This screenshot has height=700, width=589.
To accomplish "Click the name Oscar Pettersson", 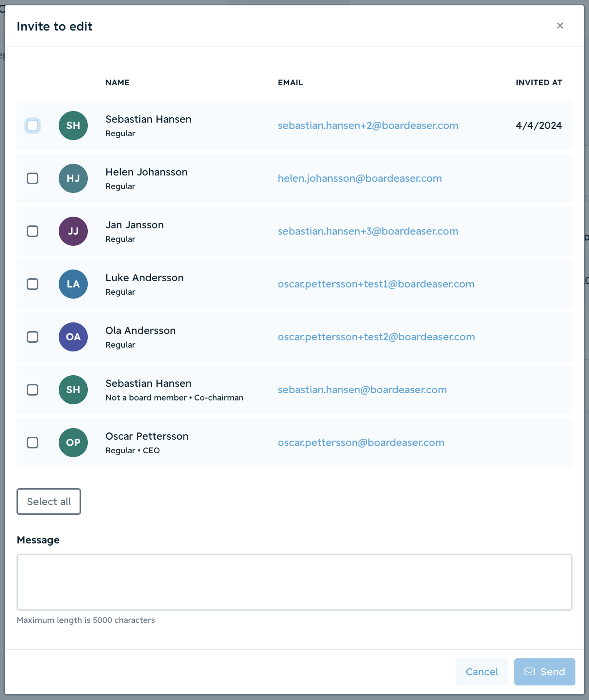I will click(x=147, y=436).
